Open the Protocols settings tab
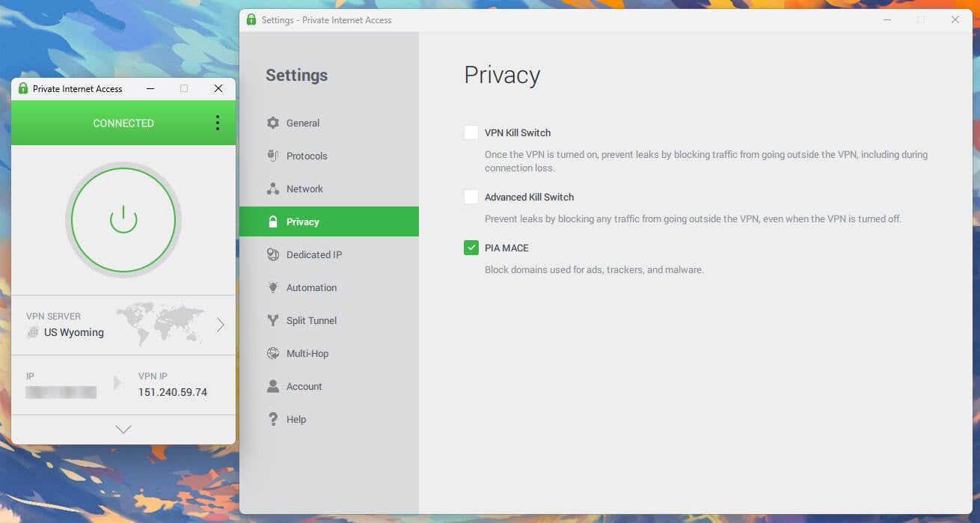Image resolution: width=980 pixels, height=523 pixels. pos(329,156)
